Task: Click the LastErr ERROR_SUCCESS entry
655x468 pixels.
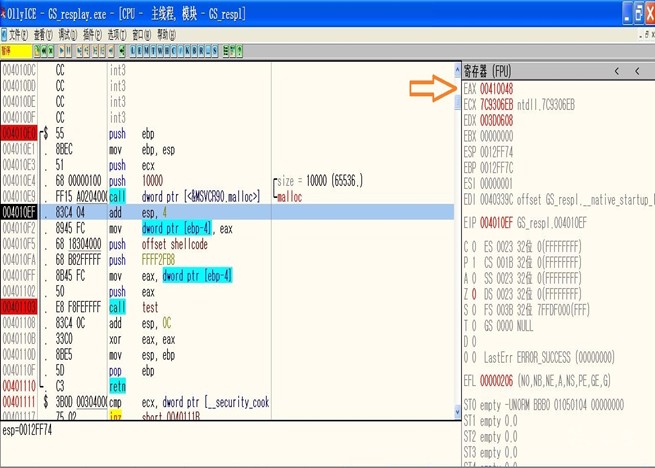Action: tap(549, 358)
